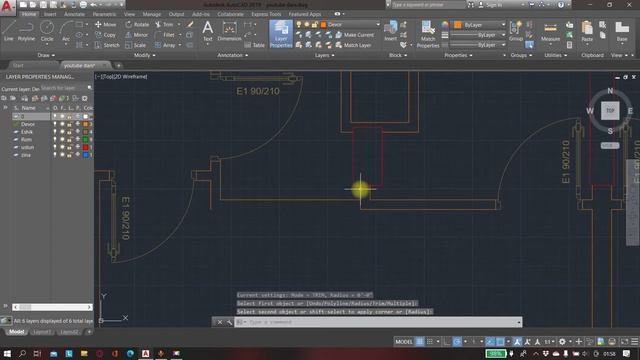Expand the Layers panel
Viewport: 640px width, 360px height.
point(324,55)
